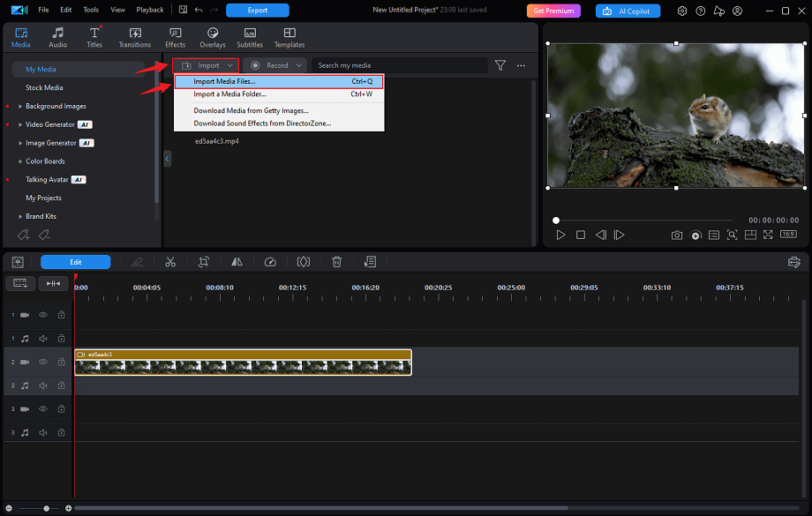
Task: Delete selected clip with trash icon
Action: (336, 262)
